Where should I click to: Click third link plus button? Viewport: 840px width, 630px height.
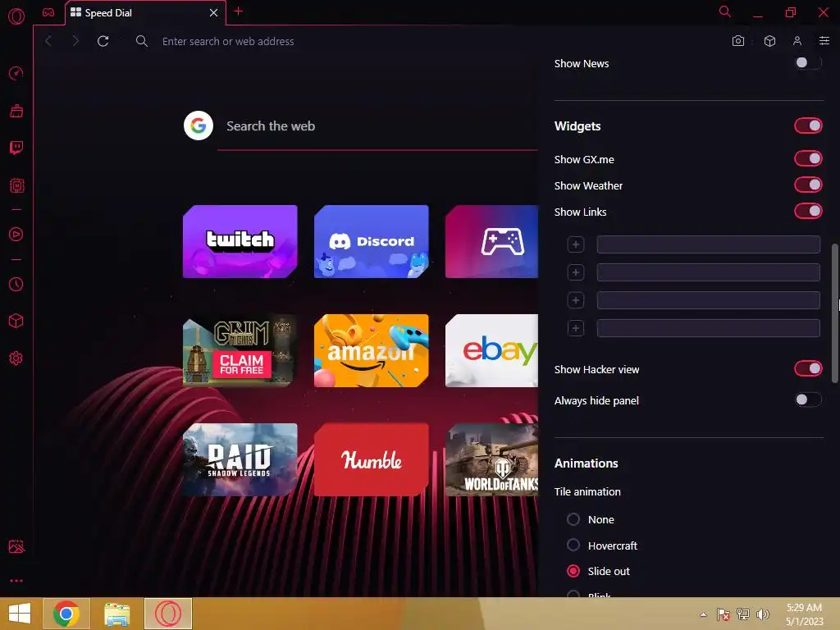(x=576, y=300)
